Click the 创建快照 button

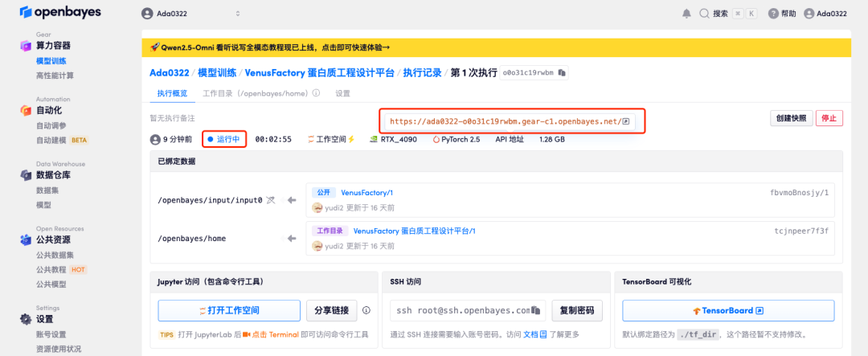[x=790, y=118]
